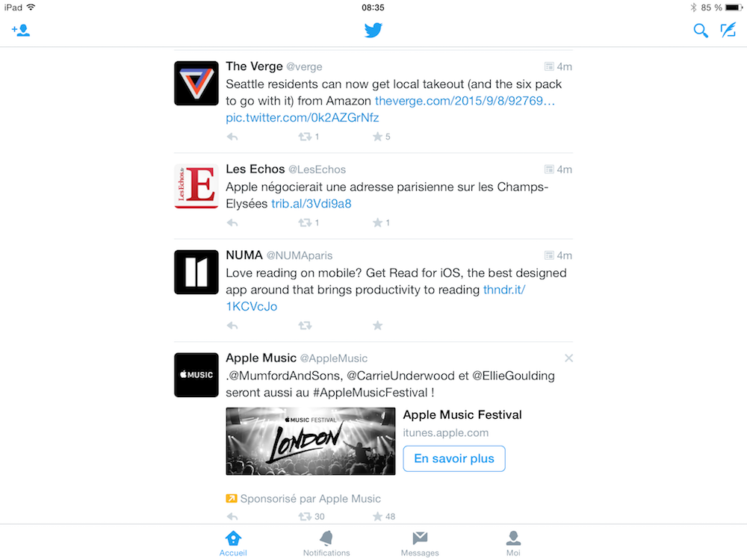The width and height of the screenshot is (747, 560).
Task: Go to the Moi profile tab
Action: 513,544
